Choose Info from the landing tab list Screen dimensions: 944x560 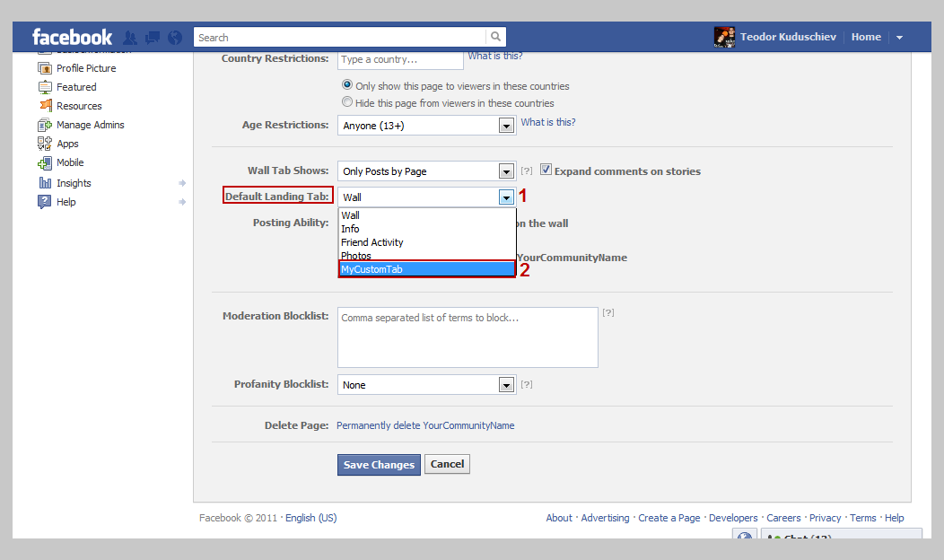427,229
